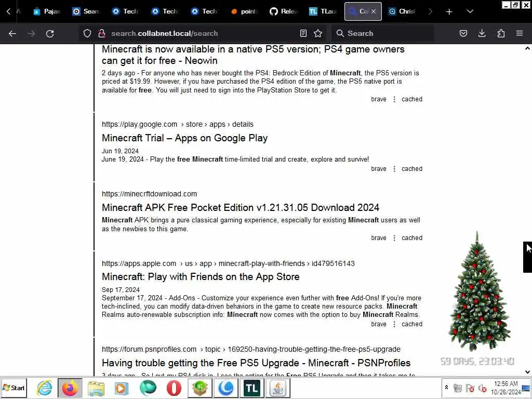Toggle reader view icon in address bar

[303, 33]
